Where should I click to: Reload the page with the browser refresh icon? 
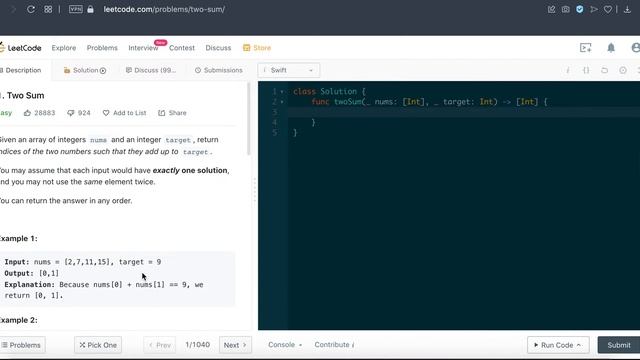pyautogui.click(x=31, y=9)
